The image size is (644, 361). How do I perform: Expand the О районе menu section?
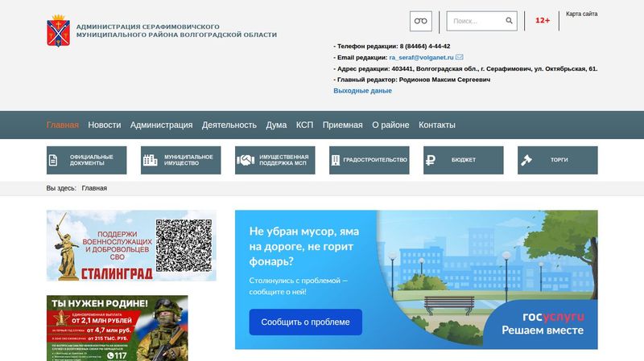[x=390, y=125]
